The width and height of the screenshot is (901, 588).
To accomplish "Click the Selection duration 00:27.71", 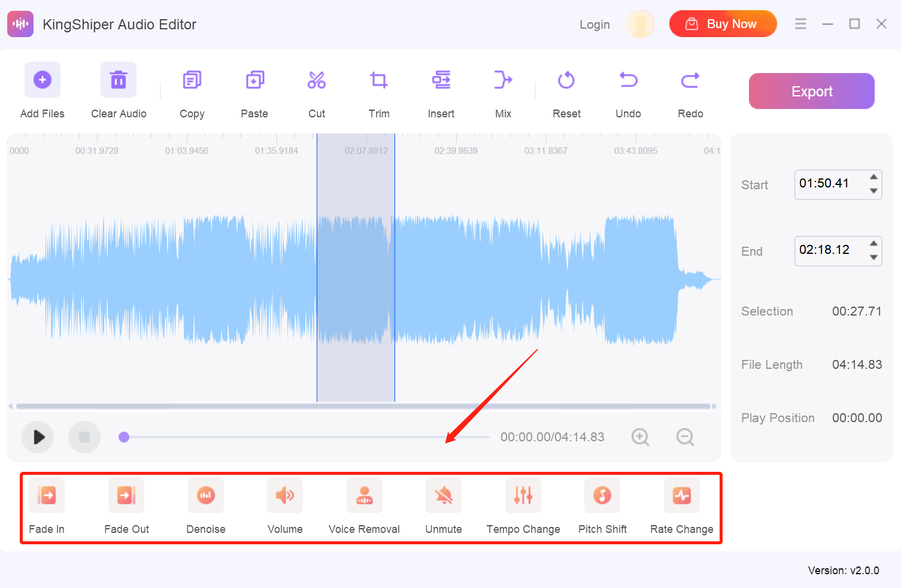I will tap(857, 311).
